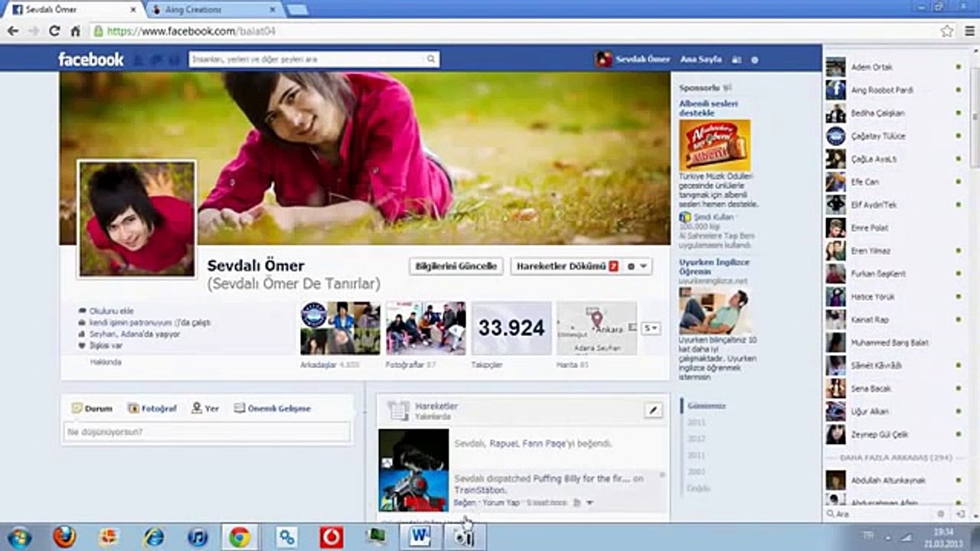Switch to the Aing Creations browser tab
Viewport: 980px width, 551px height.
tap(213, 9)
